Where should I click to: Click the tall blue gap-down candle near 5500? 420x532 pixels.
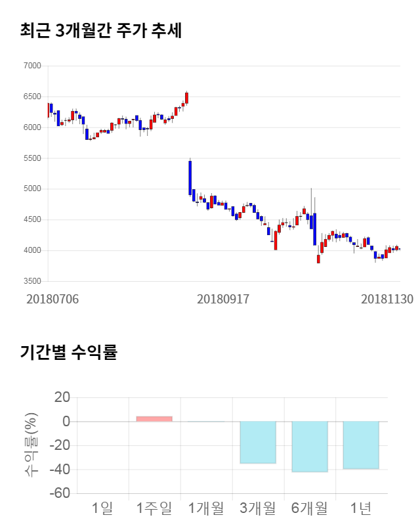(x=190, y=177)
